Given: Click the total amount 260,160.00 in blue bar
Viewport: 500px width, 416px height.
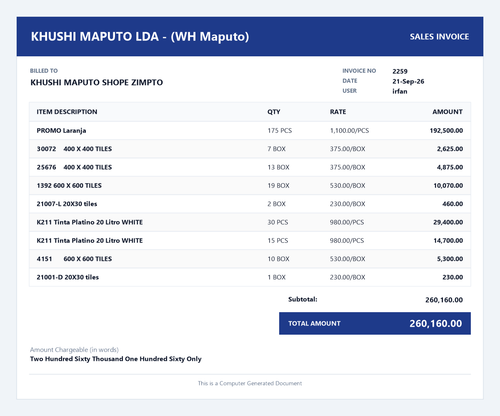Looking at the screenshot, I should coord(436,323).
